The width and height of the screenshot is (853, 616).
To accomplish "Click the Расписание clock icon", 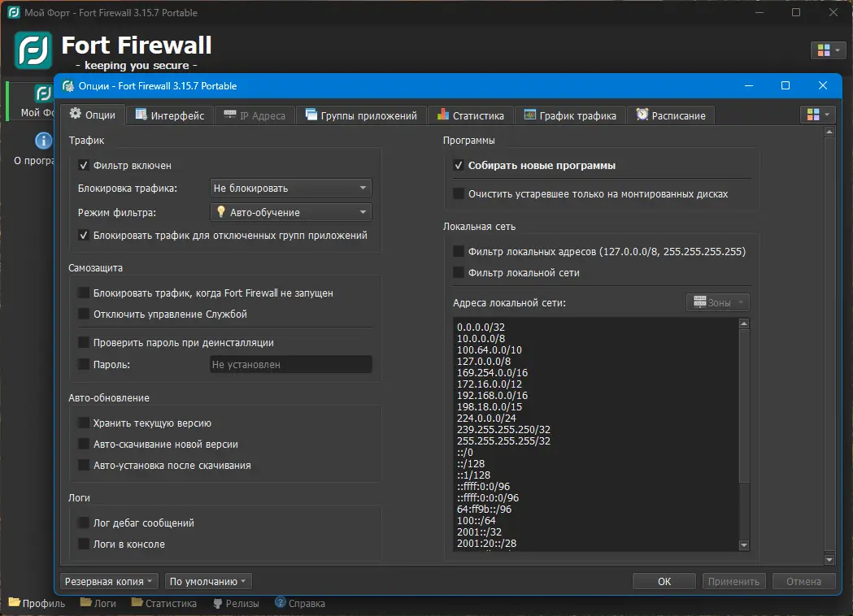I will tap(642, 114).
